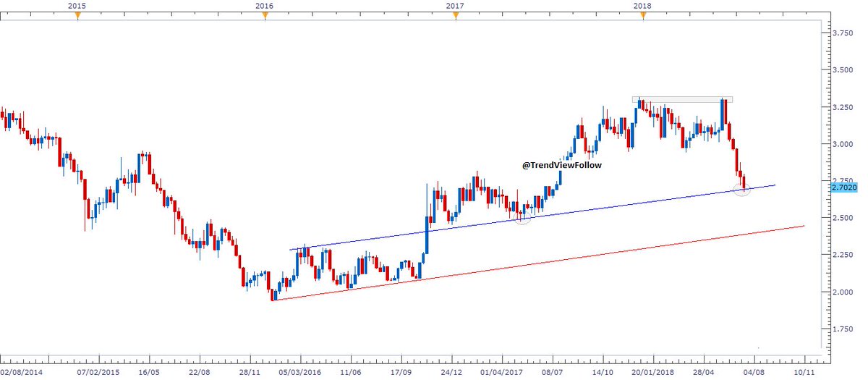Click the 20/01/2018 date axis label

pos(653,372)
